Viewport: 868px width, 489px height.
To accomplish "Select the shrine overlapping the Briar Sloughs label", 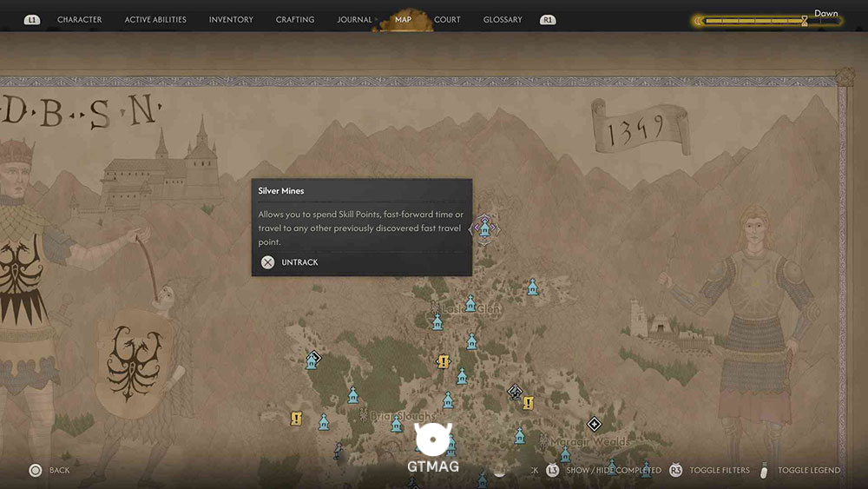I will (x=397, y=424).
